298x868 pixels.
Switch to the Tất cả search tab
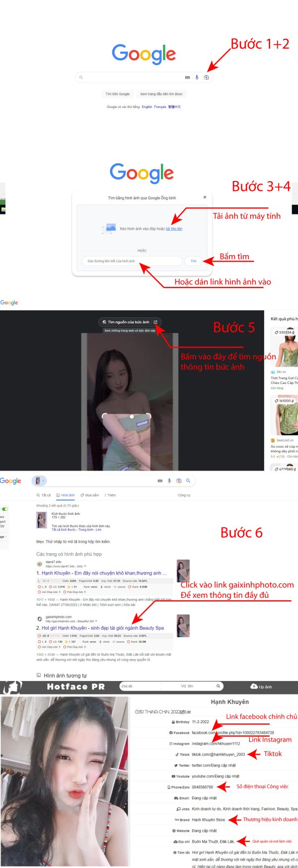click(43, 495)
